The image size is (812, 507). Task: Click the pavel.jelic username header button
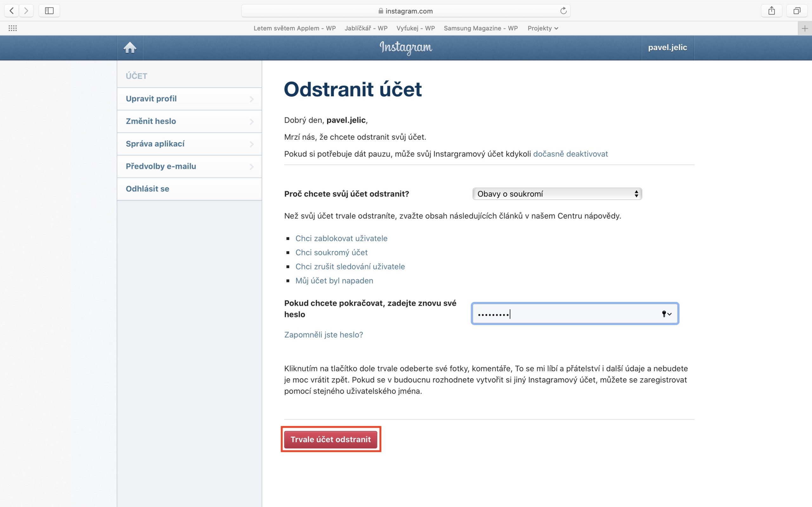(x=667, y=48)
